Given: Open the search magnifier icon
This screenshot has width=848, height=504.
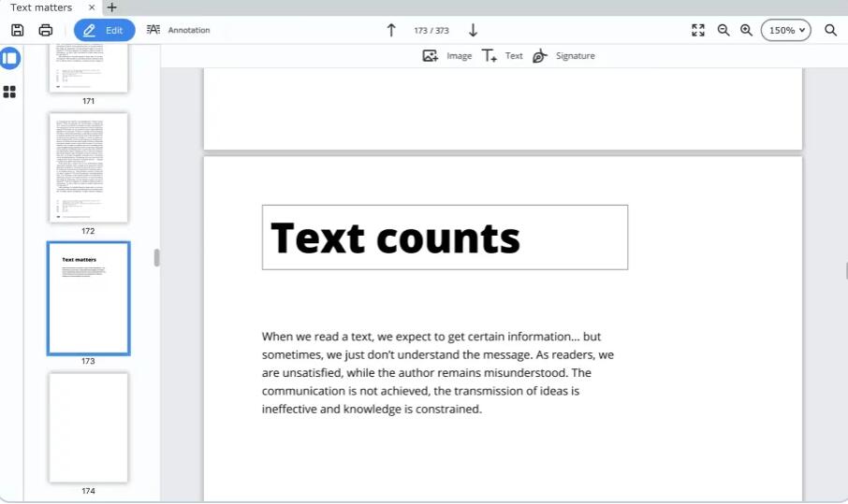Looking at the screenshot, I should click(831, 30).
